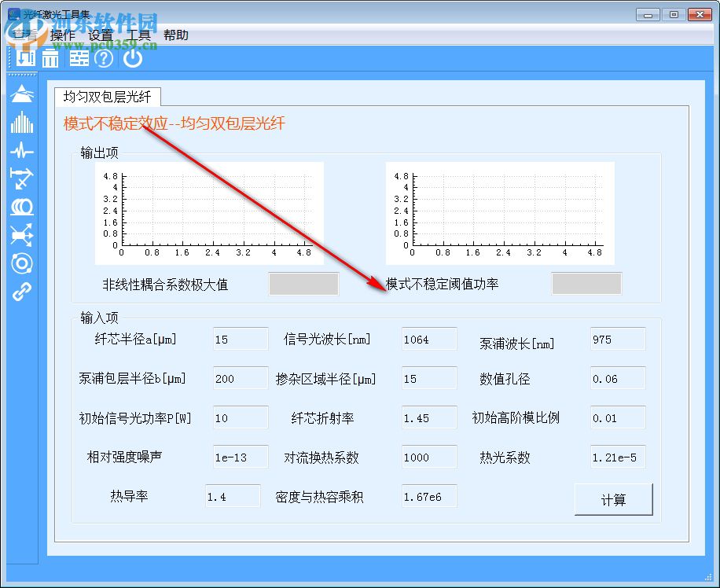Open the spectrum bar-chart tool
Screen dimensions: 720x588
21,123
